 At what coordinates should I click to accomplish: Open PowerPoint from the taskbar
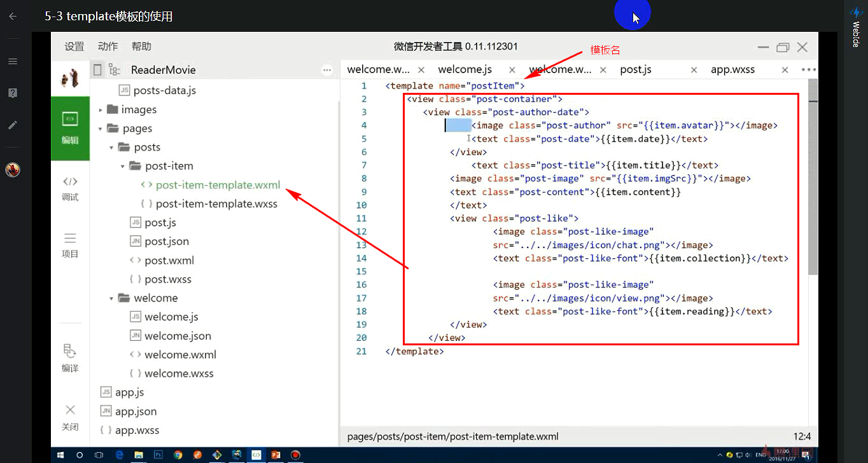tap(276, 455)
